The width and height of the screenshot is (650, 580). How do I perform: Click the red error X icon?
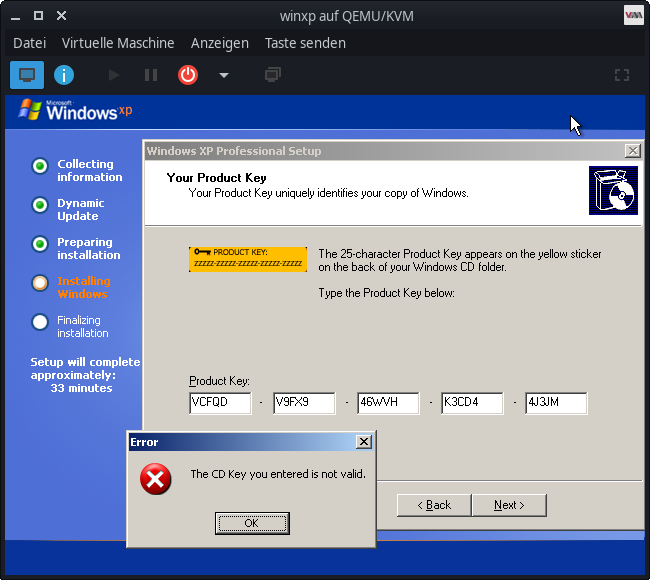(155, 481)
